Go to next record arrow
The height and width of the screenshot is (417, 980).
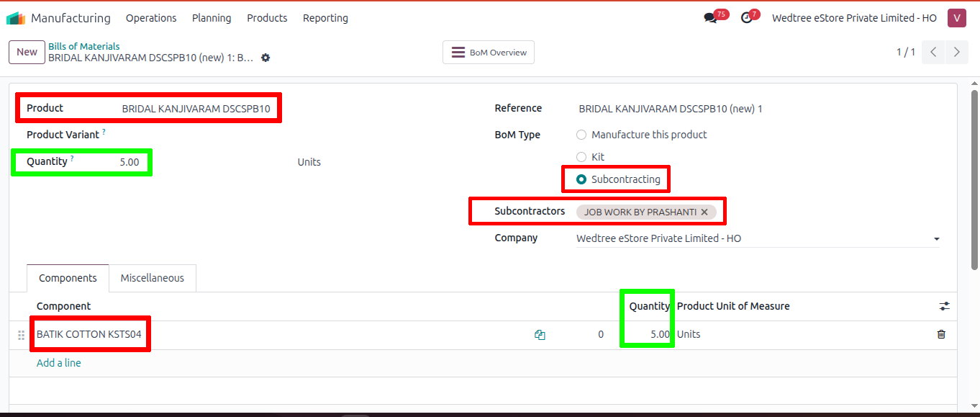click(956, 52)
